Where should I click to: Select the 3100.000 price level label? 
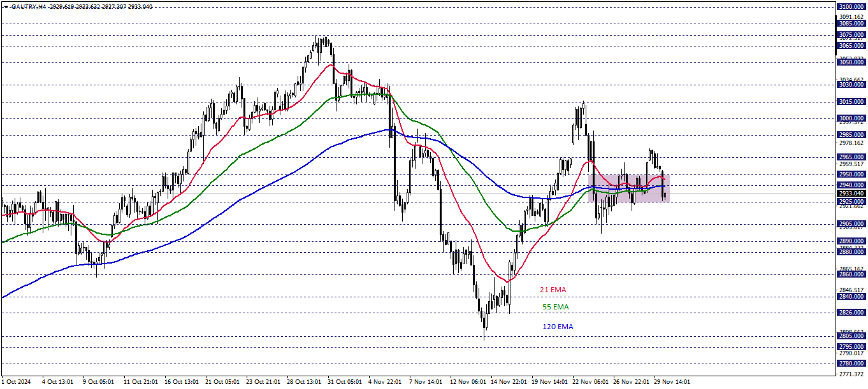coord(851,7)
